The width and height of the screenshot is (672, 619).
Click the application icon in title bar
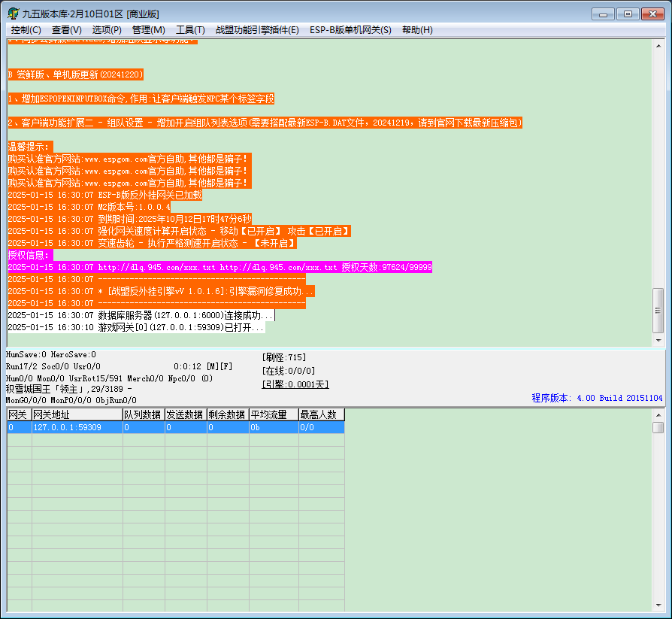[x=14, y=14]
